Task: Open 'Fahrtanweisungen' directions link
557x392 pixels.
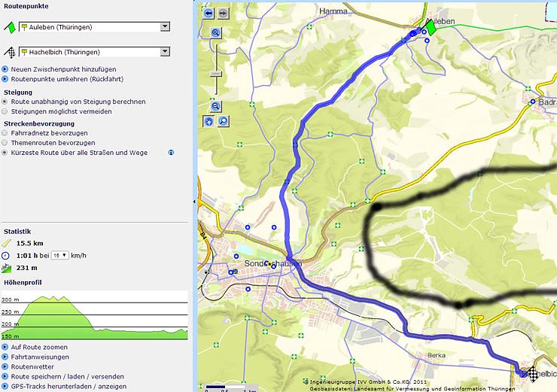Action: (40, 357)
